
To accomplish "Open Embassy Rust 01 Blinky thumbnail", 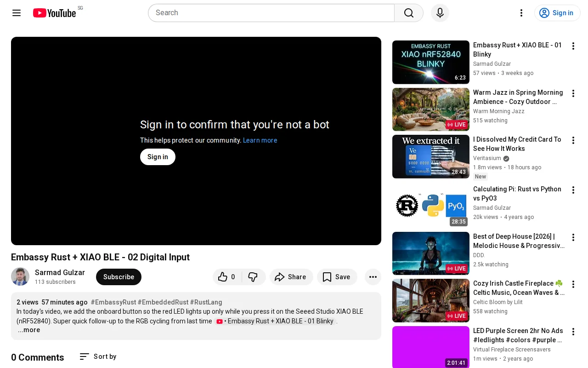I will pyautogui.click(x=431, y=62).
